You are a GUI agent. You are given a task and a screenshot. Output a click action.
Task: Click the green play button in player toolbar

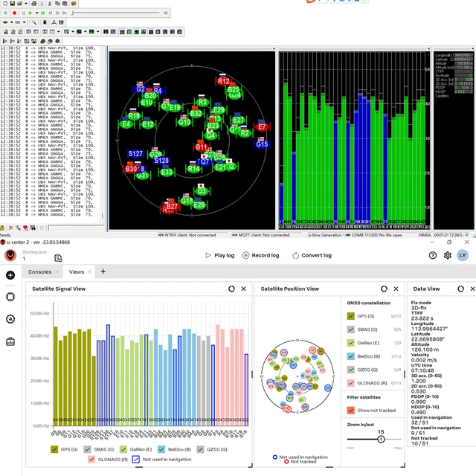(30, 13)
